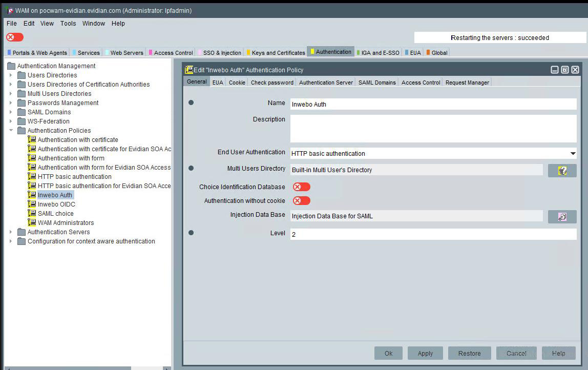Screen dimensions: 588x370
Task: Switch to the SAML Domains tab
Action: click(x=377, y=83)
